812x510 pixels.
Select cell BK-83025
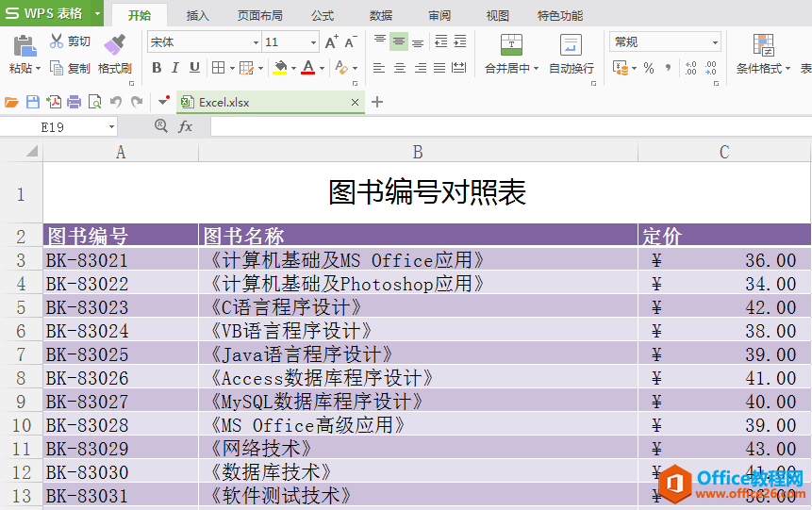pos(121,354)
